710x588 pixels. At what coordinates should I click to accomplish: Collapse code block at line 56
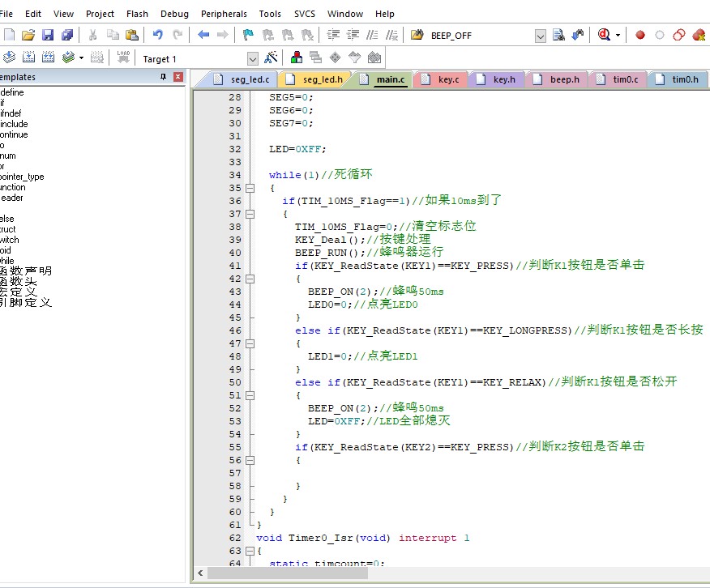[x=250, y=461]
